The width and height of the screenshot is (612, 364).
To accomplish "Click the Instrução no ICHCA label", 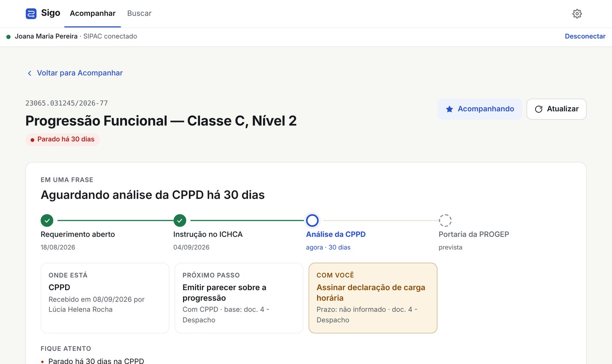I will pyautogui.click(x=208, y=234).
